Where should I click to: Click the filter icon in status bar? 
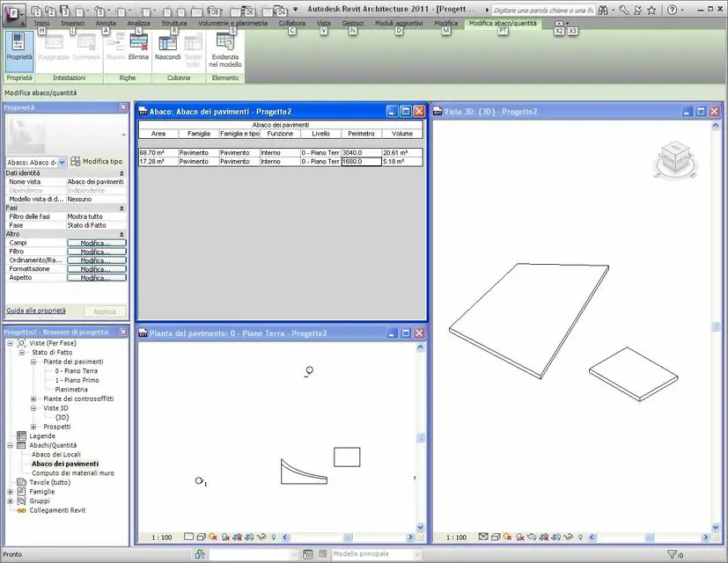pos(672,553)
